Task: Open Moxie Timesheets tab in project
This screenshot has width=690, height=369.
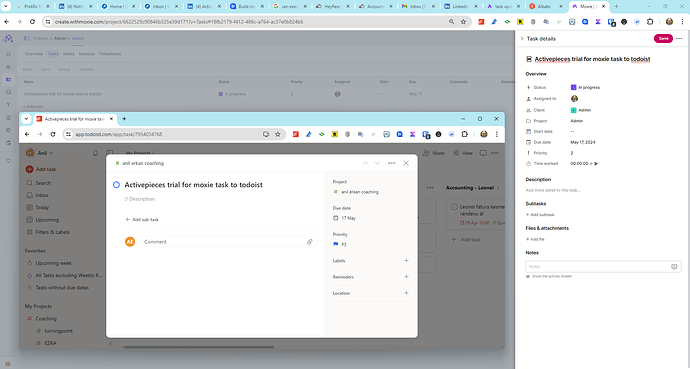Action: coord(110,54)
